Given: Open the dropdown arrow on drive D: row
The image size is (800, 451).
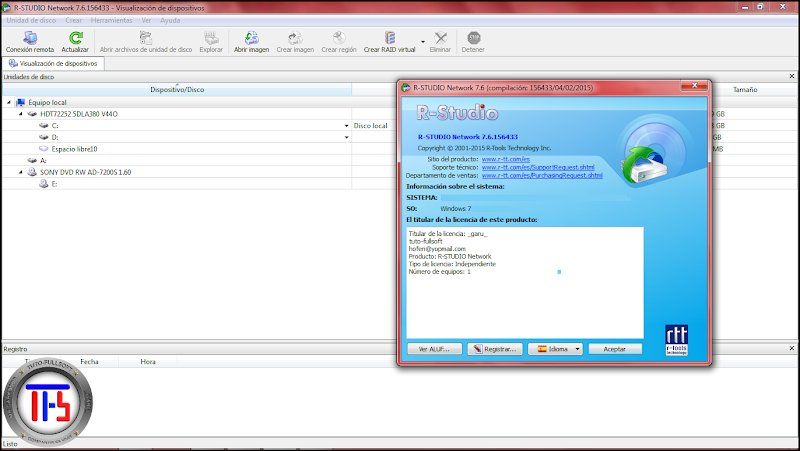Looking at the screenshot, I should pos(346,137).
